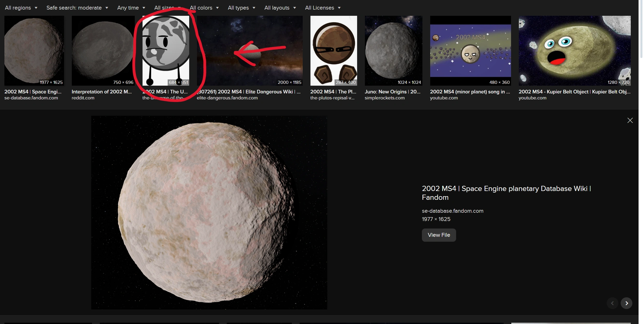644x324 pixels.
Task: Open the All Licenses filter
Action: pyautogui.click(x=322, y=8)
